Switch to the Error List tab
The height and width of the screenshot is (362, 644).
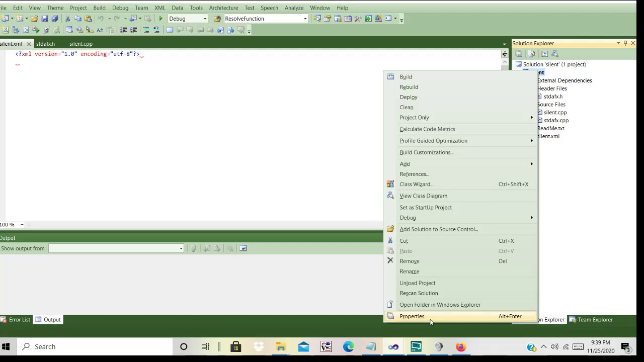[16, 320]
